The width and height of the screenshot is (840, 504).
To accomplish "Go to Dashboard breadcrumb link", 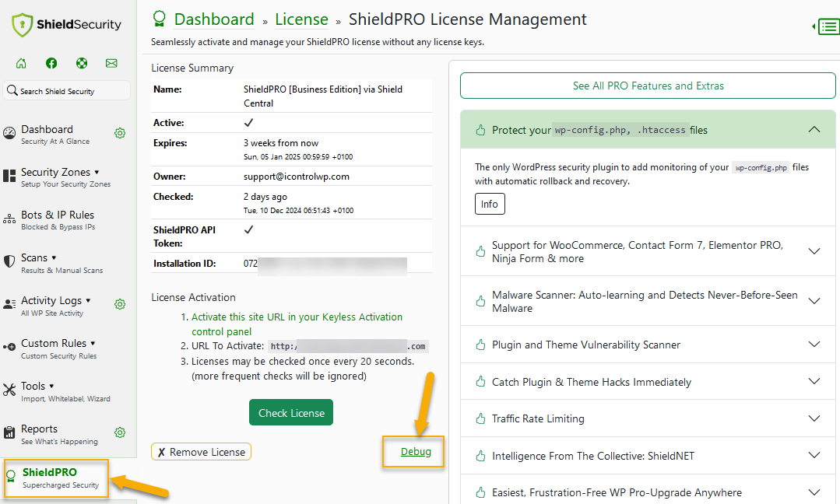I will (x=214, y=19).
